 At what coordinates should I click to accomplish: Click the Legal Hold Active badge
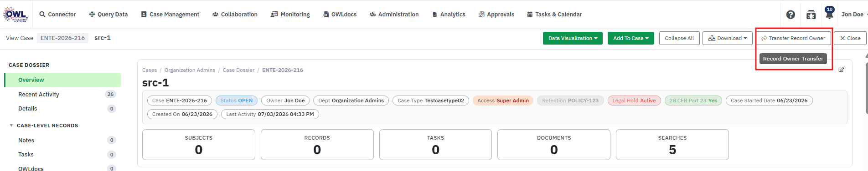(634, 101)
